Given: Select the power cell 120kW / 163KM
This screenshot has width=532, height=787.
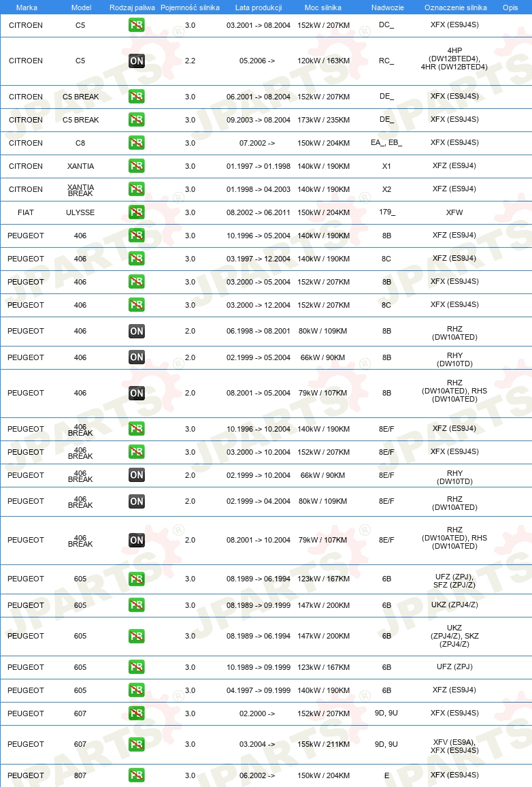Looking at the screenshot, I should (323, 61).
